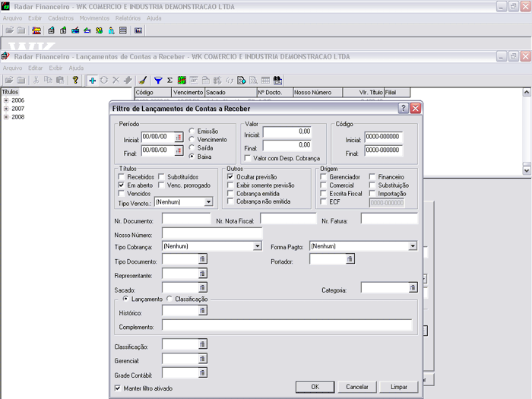
Task: Toggle Manter filtro ativado checkbox
Action: pyautogui.click(x=118, y=388)
